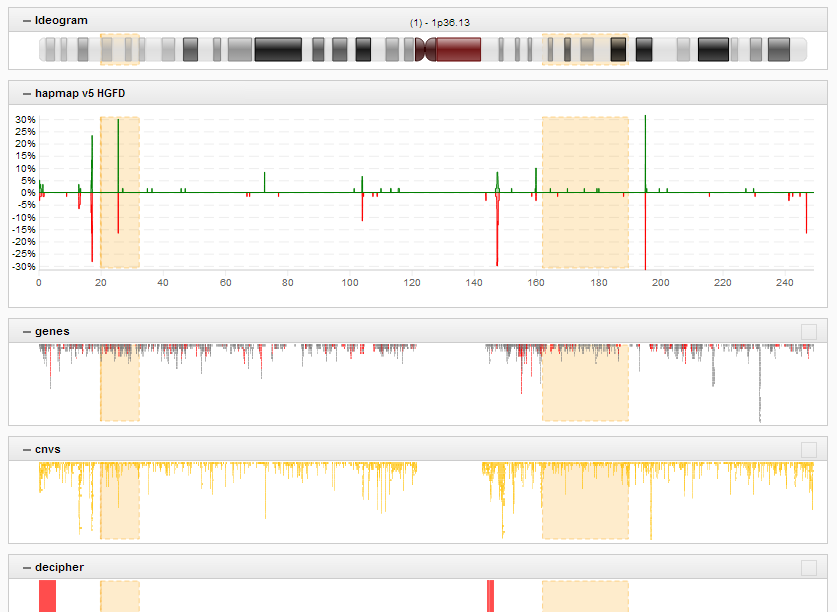
Task: Click the first highlighted region on the ideogram
Action: (x=119, y=49)
